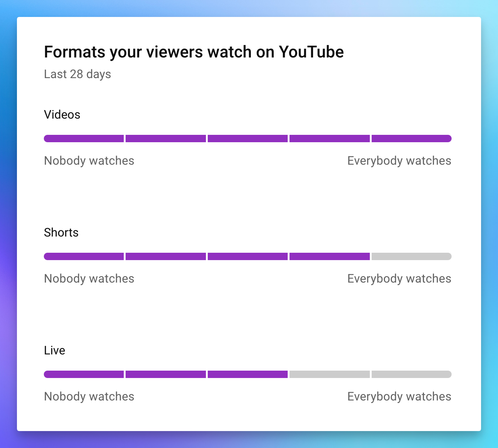Click middle segment of the Videos bar
The height and width of the screenshot is (448, 498).
[x=248, y=139]
